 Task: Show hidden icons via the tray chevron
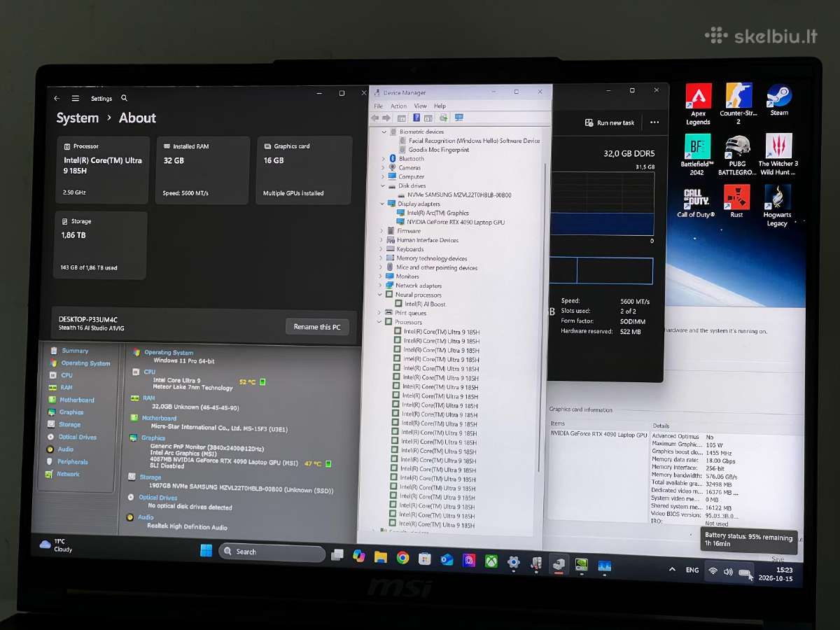[672, 570]
